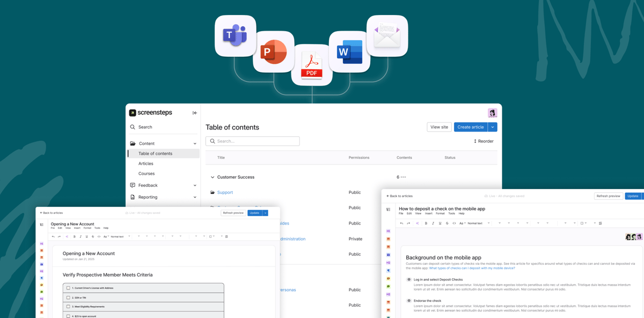Undo in the mobile app article editor
The image size is (644, 318).
tap(401, 223)
